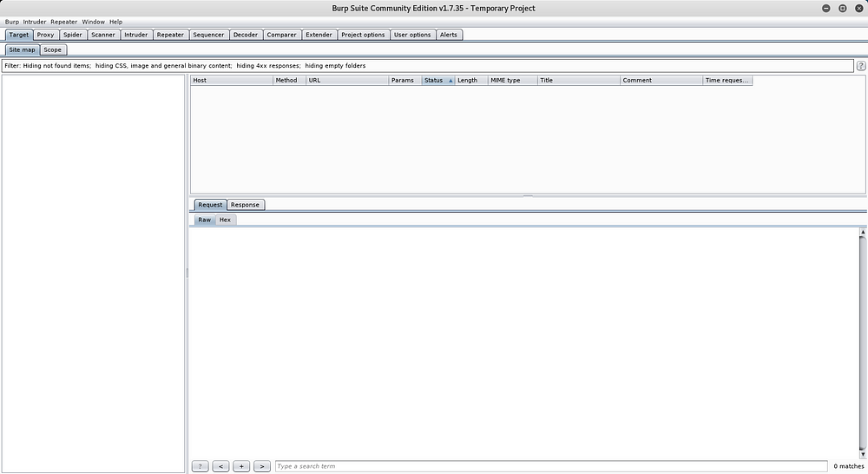Sort by the Time requested column header
This screenshot has height=474, width=868.
727,80
